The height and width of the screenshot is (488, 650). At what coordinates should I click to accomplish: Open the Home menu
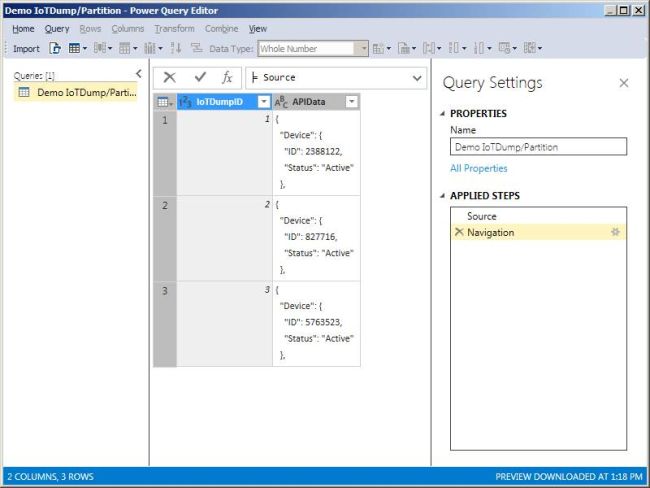[x=23, y=29]
